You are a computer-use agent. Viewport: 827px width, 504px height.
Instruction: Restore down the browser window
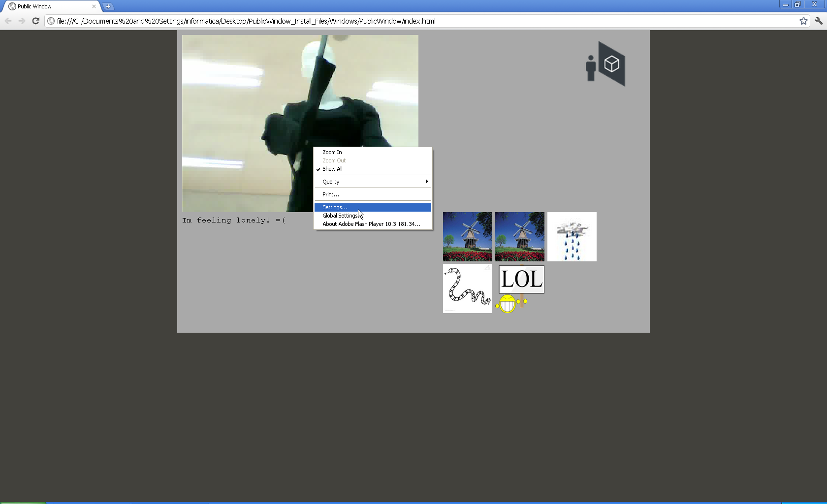tap(797, 4)
